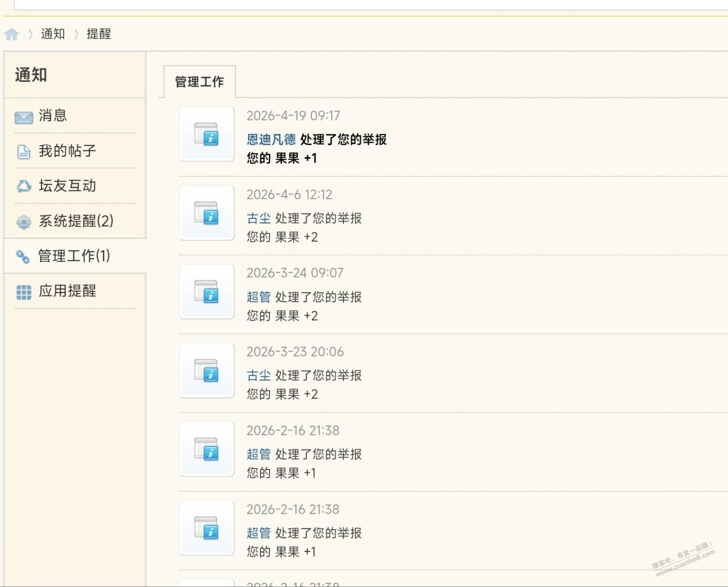Click 通知 in the breadcrumb path

pos(53,34)
